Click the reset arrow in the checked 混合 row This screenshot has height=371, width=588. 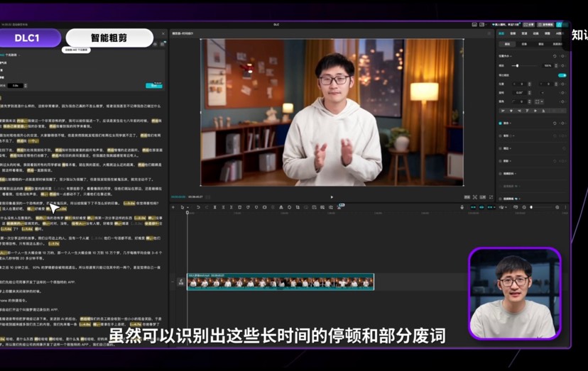point(555,123)
